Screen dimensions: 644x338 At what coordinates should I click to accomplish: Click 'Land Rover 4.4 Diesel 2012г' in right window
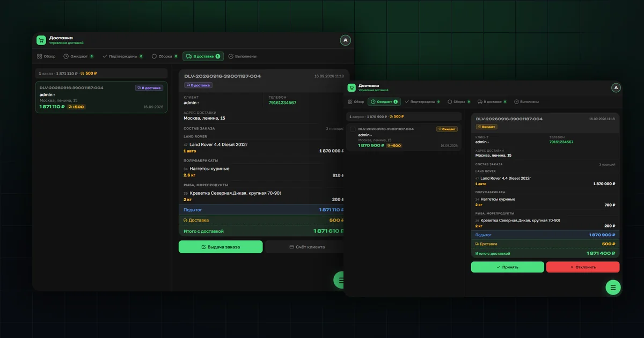[505, 178]
